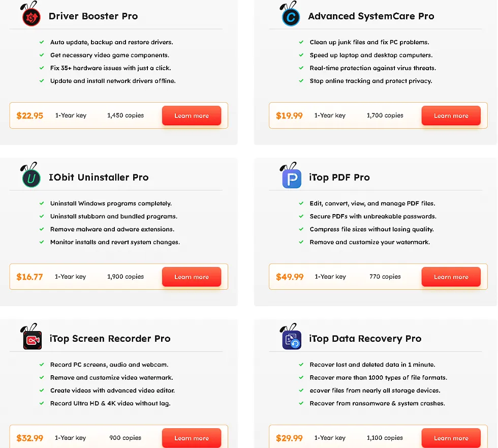Click the iTop Screen Recorder Pro icon
498x448 pixels.
pos(32,339)
